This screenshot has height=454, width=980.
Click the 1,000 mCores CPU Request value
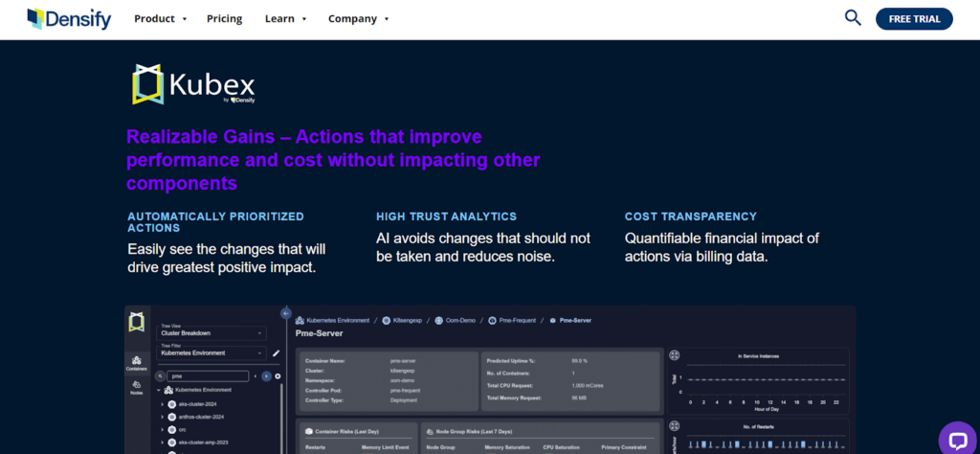click(x=586, y=385)
